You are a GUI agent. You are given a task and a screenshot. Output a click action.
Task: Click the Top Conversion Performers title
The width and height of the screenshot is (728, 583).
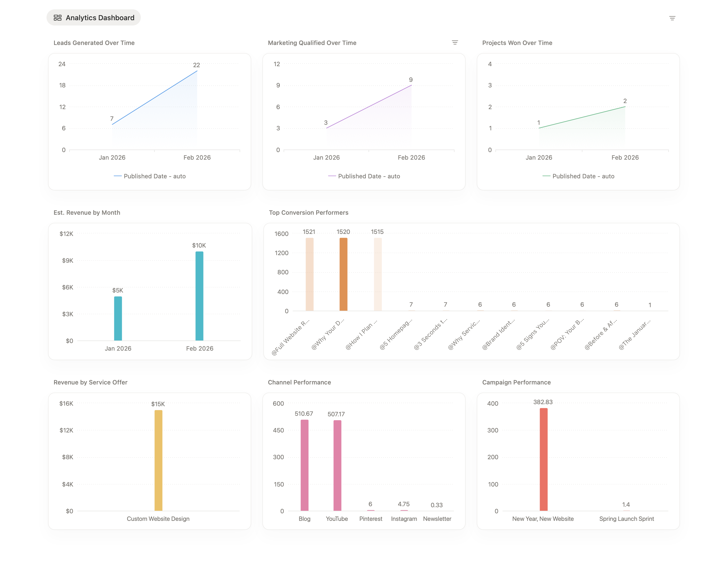coord(309,212)
